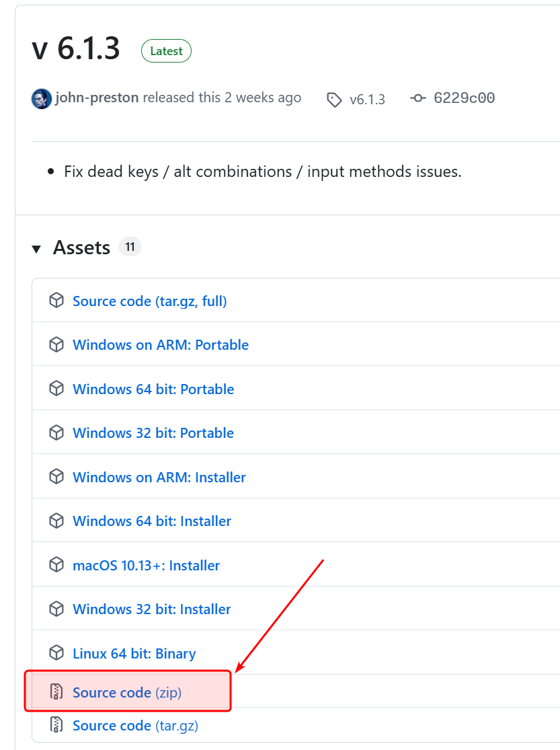Download Windows 32 bit: Installer

pos(152,609)
